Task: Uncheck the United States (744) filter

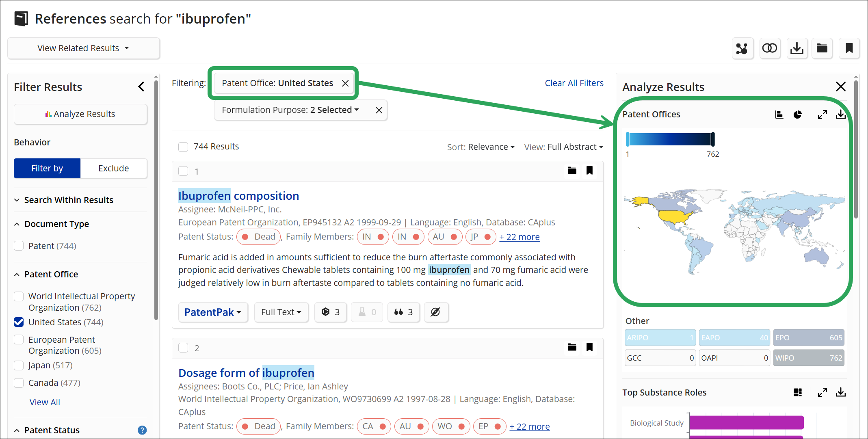Action: coord(19,322)
